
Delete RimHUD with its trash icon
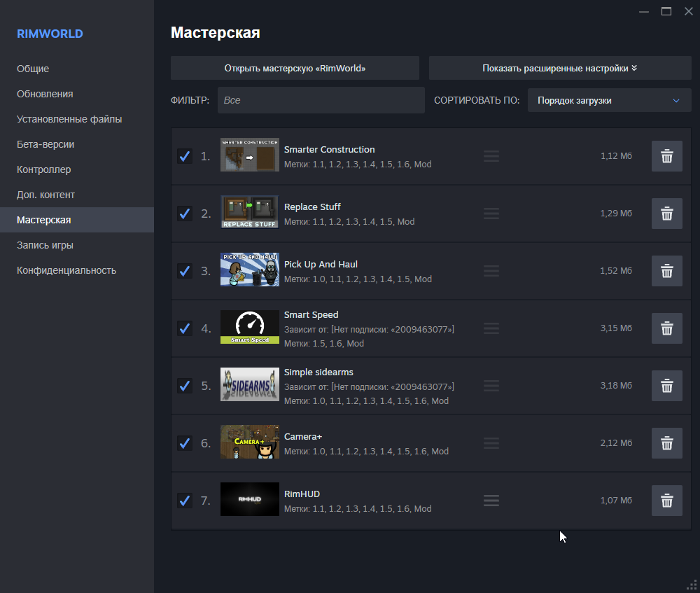tap(666, 501)
